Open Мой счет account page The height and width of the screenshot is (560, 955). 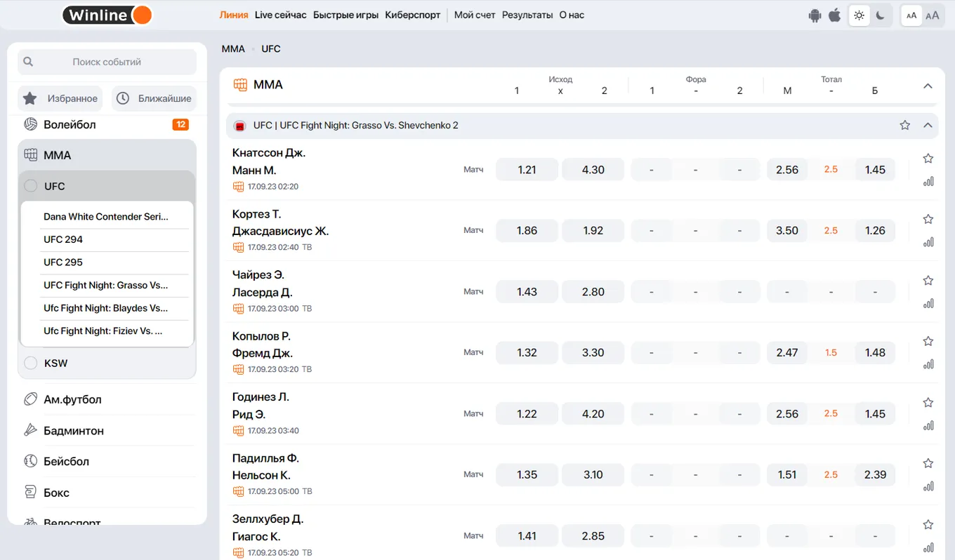coord(475,15)
